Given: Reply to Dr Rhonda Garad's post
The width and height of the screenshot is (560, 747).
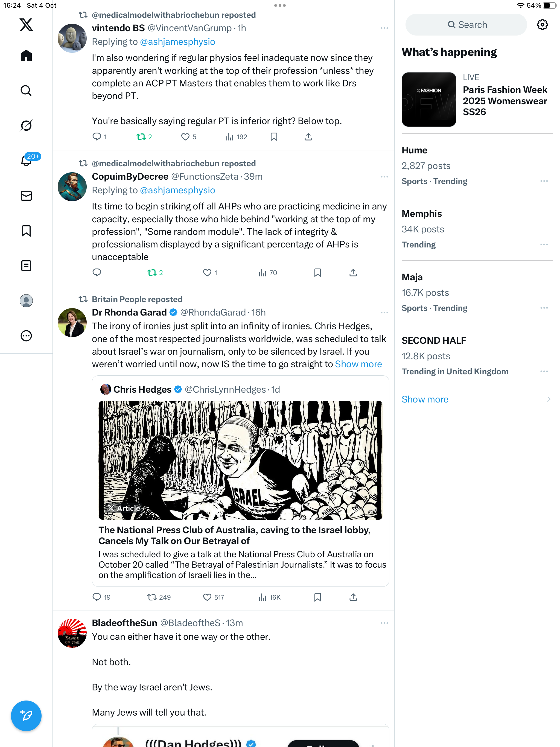Looking at the screenshot, I should pos(97,597).
